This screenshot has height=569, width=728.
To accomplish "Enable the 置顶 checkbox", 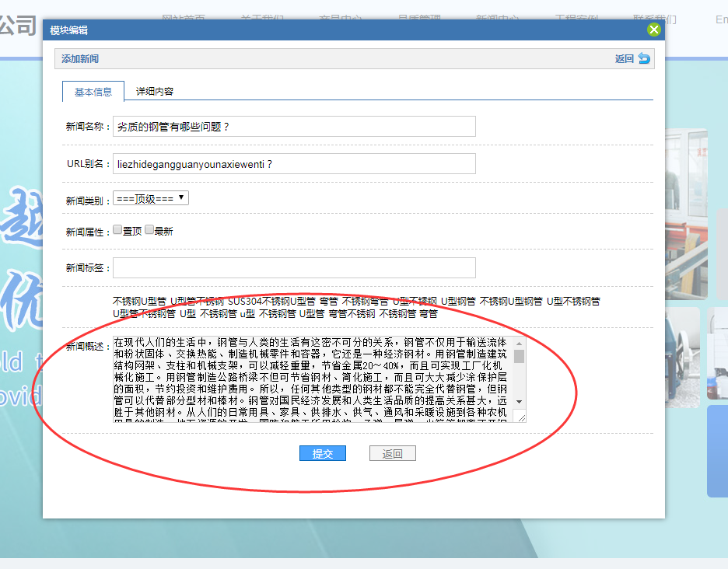I will click(117, 230).
